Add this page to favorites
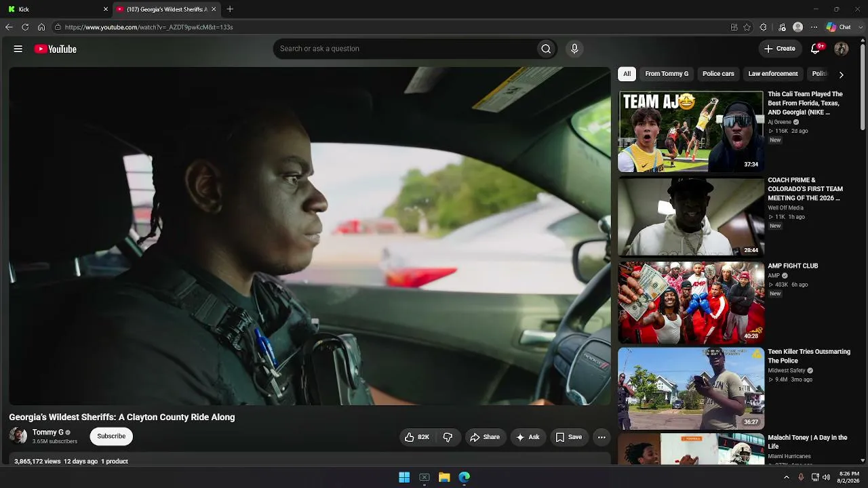 click(747, 27)
